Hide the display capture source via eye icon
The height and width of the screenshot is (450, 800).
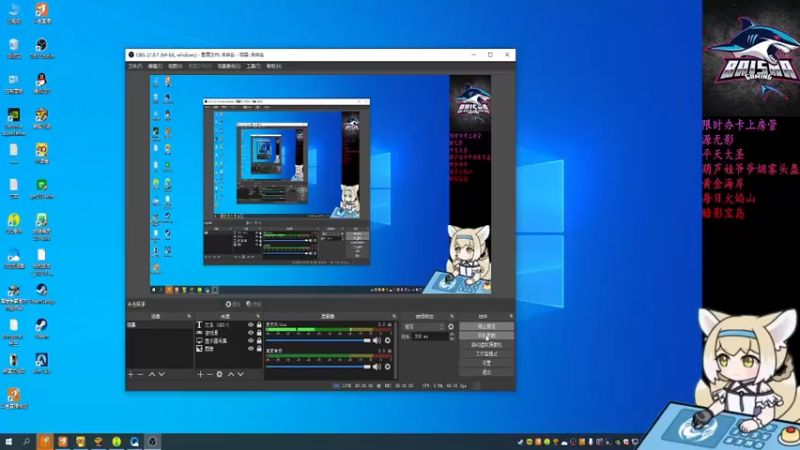(251, 341)
